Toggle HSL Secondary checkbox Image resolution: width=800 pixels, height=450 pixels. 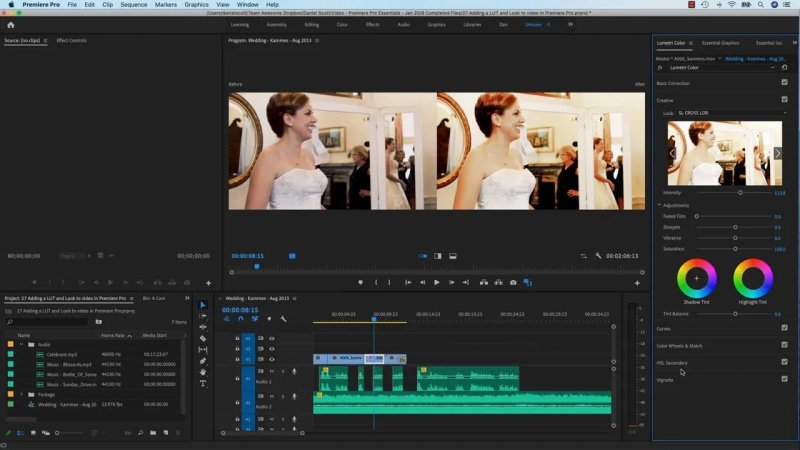click(785, 362)
